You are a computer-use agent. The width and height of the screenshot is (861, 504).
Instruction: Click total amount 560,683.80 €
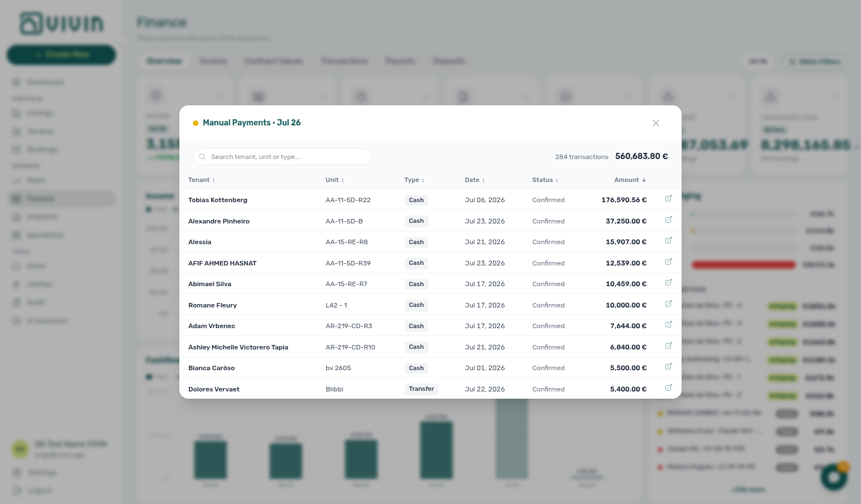641,156
